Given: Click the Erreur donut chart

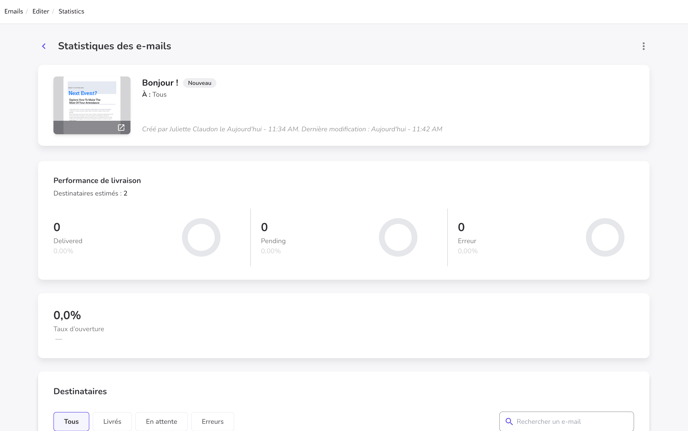Looking at the screenshot, I should click(x=604, y=238).
